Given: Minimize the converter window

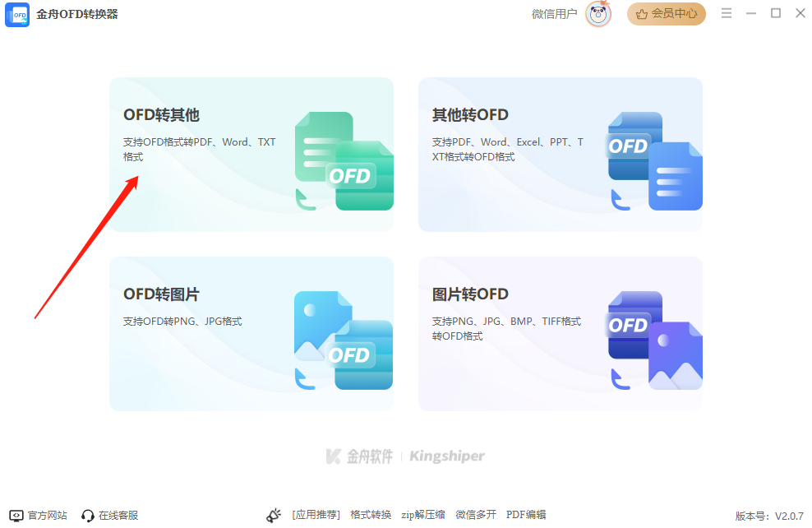Looking at the screenshot, I should (751, 13).
